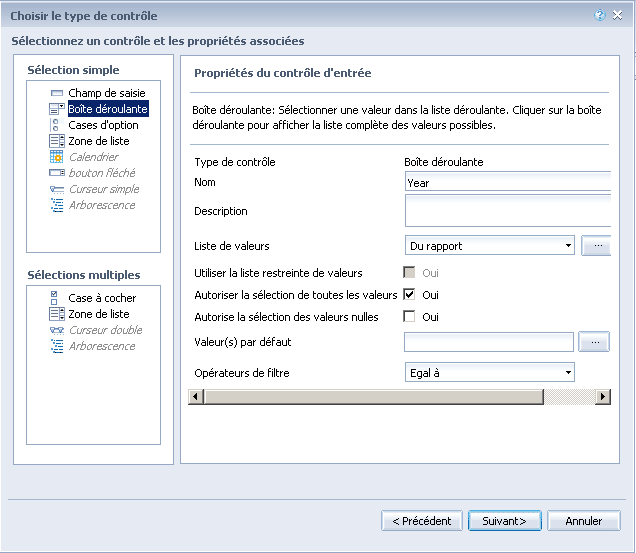Click Zone de liste icon under Sélection simple
This screenshot has width=636, height=553.
pos(57,141)
